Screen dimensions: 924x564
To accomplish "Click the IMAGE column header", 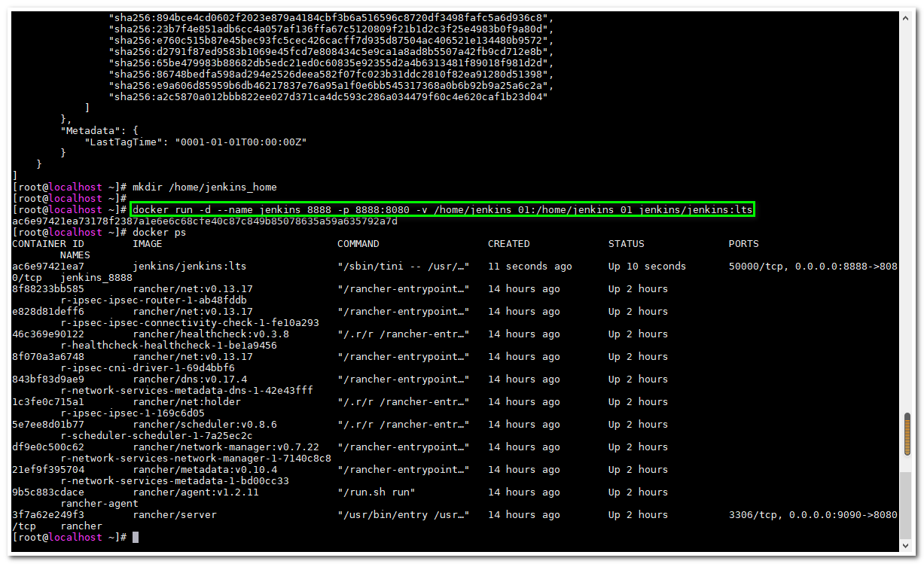I will [x=148, y=243].
